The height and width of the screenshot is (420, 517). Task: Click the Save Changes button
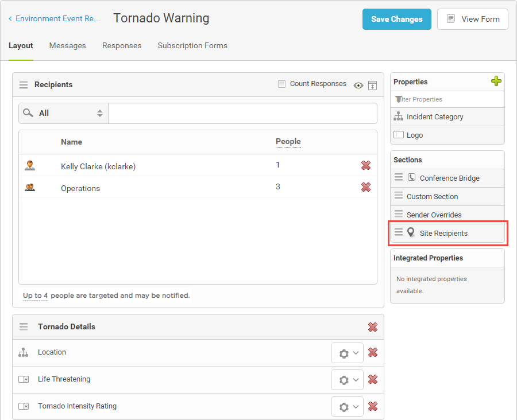(x=396, y=19)
